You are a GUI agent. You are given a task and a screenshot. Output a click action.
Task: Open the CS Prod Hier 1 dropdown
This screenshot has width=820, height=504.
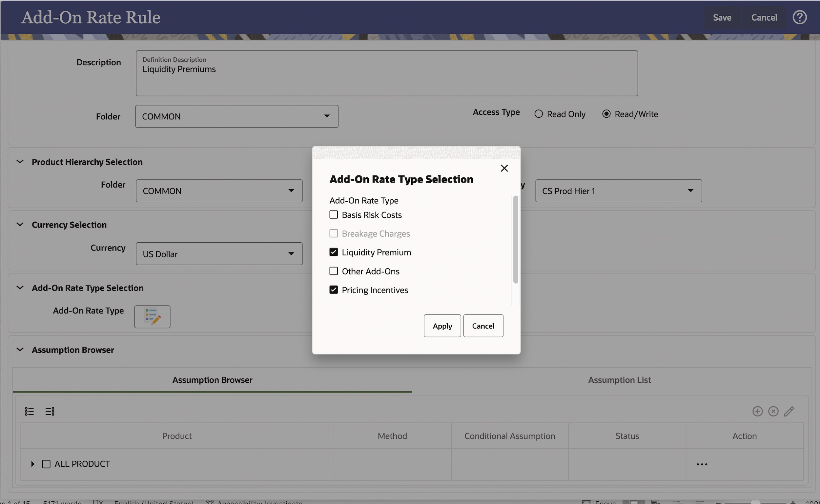click(618, 191)
